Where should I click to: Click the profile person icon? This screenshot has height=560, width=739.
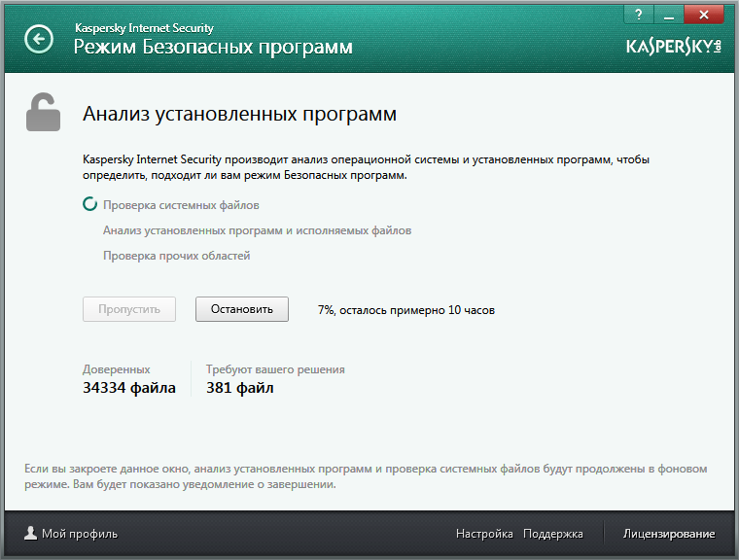31,533
